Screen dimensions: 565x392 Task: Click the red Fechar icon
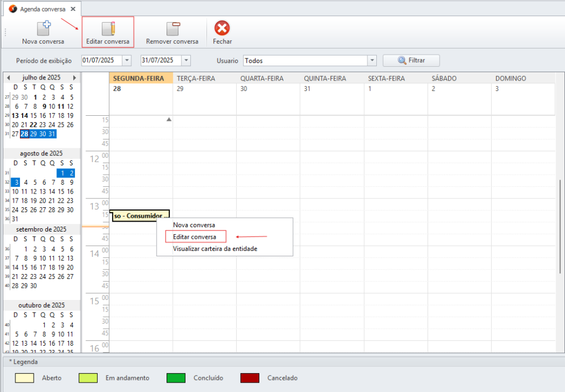(222, 29)
